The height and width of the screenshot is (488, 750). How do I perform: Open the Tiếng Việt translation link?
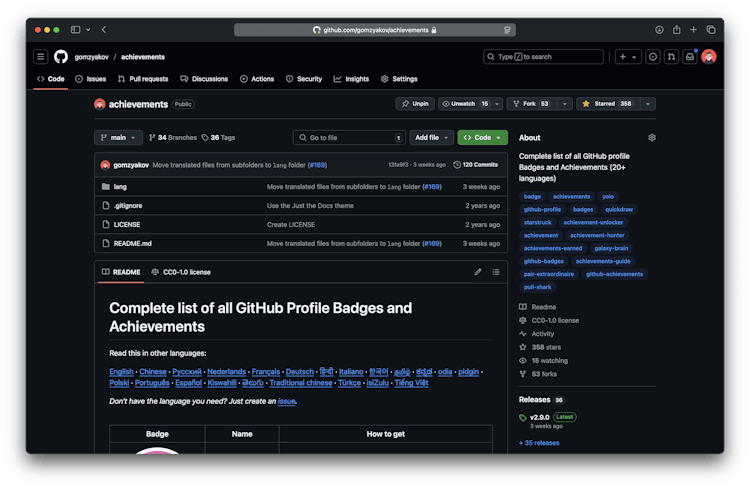click(x=411, y=383)
